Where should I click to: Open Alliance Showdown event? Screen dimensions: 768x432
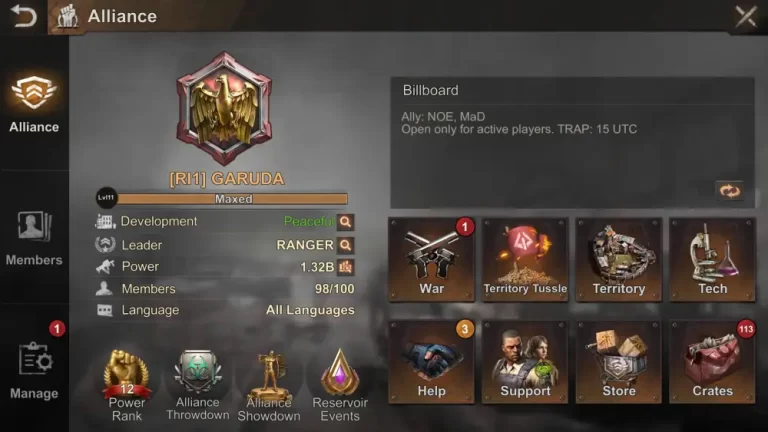pos(269,385)
